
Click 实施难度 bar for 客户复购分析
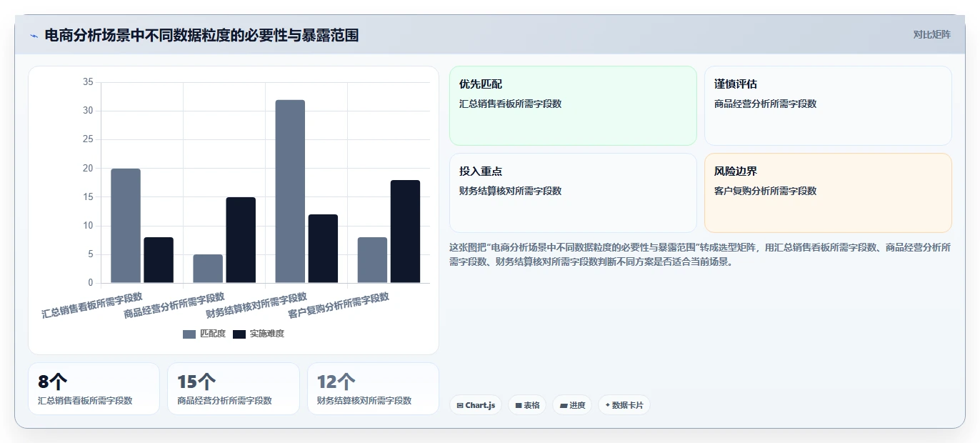click(405, 232)
